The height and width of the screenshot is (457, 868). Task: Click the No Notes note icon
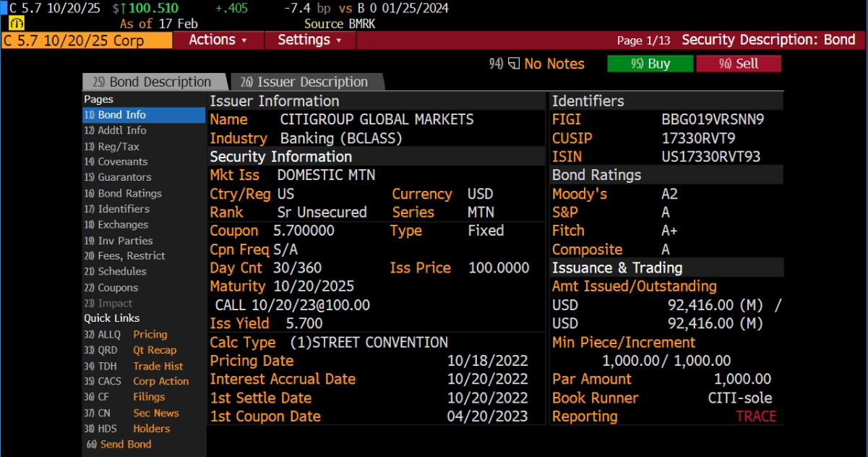pyautogui.click(x=514, y=64)
